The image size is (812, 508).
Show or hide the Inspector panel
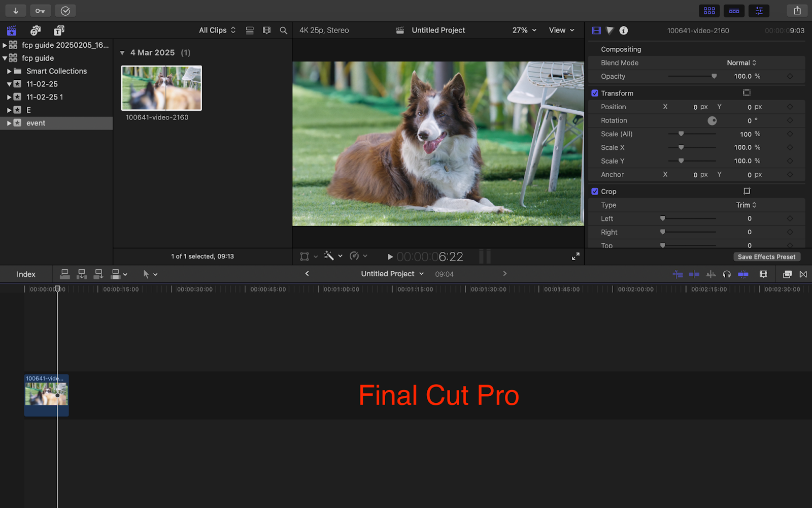click(x=759, y=11)
